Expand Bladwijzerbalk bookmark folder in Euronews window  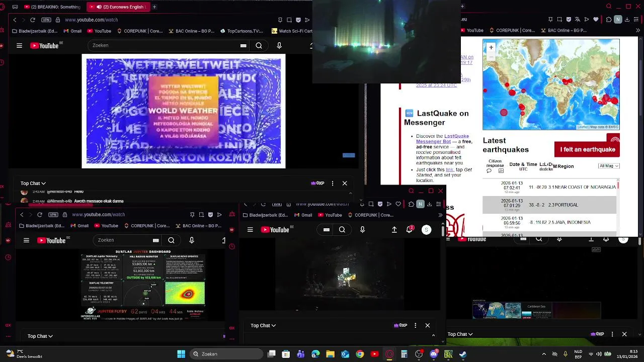[35, 31]
